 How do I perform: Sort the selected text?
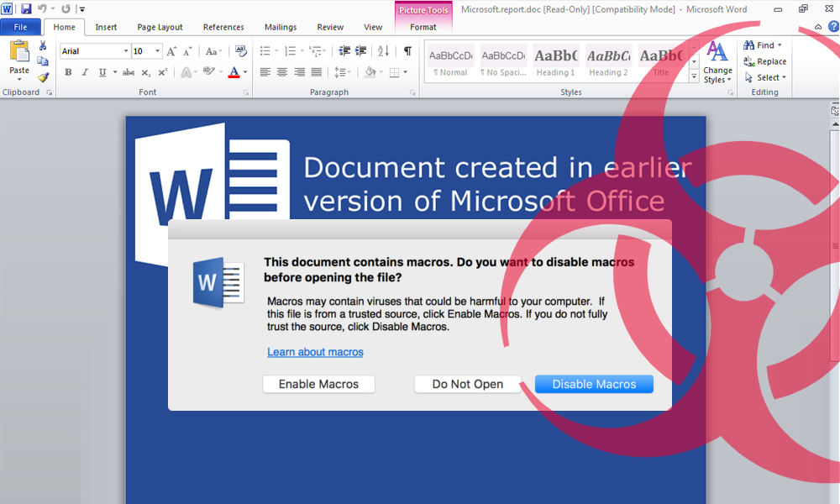tap(384, 51)
